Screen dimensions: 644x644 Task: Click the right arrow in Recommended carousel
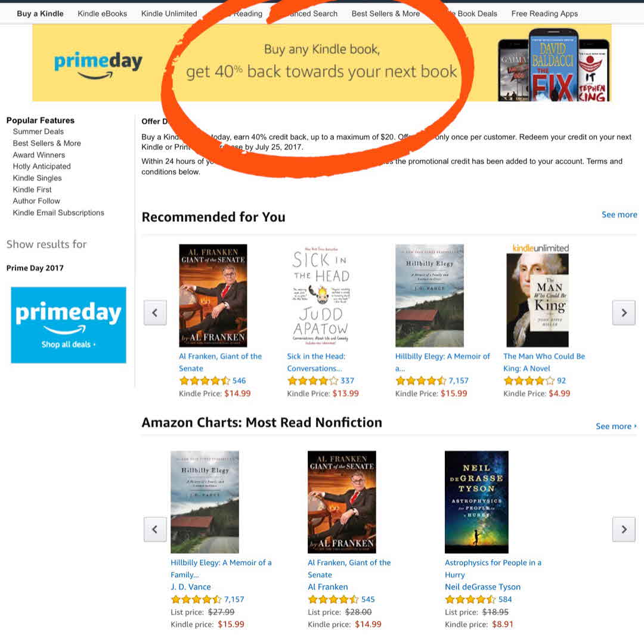624,312
